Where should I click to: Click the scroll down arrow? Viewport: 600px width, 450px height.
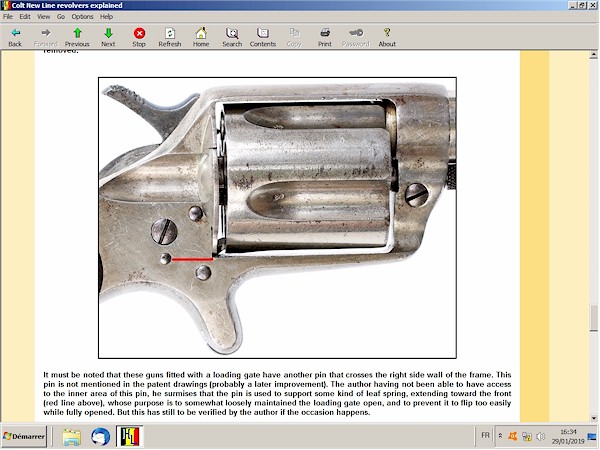click(x=593, y=418)
